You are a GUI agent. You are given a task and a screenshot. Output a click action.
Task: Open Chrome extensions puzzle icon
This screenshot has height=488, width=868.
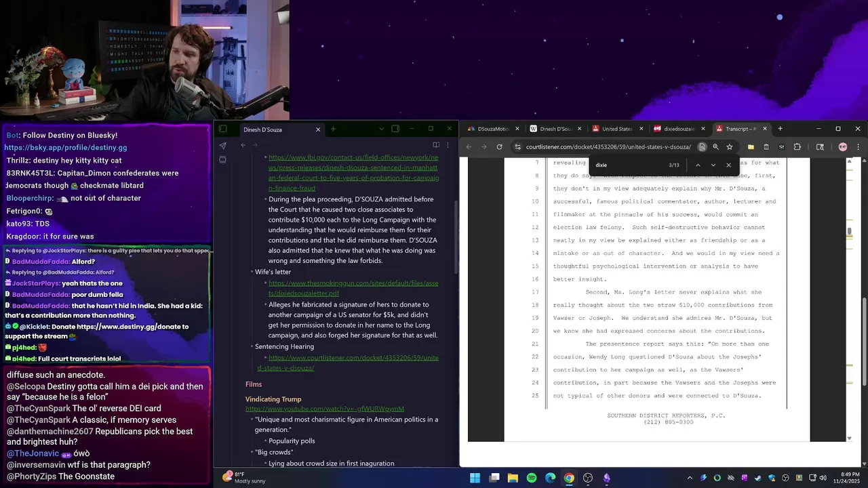point(797,147)
